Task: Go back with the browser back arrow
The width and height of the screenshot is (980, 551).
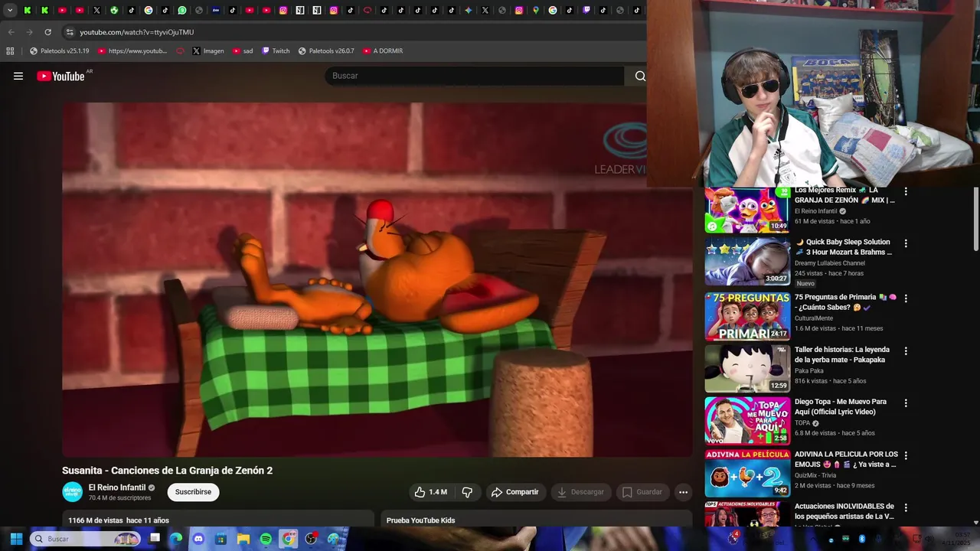Action: [x=11, y=32]
